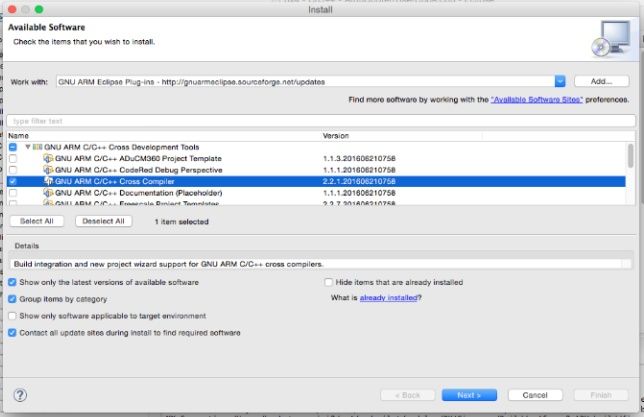Image resolution: width=644 pixels, height=417 pixels.
Task: Click the install wizard computer image
Action: click(x=611, y=39)
